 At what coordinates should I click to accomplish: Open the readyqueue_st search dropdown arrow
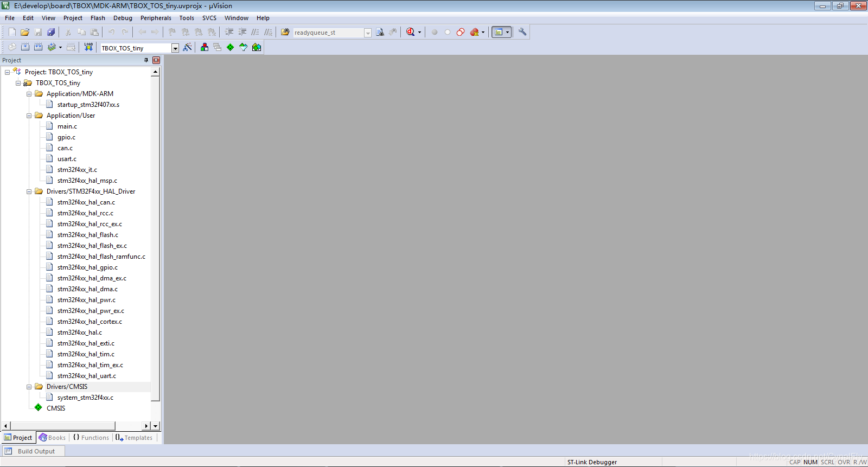pyautogui.click(x=368, y=33)
